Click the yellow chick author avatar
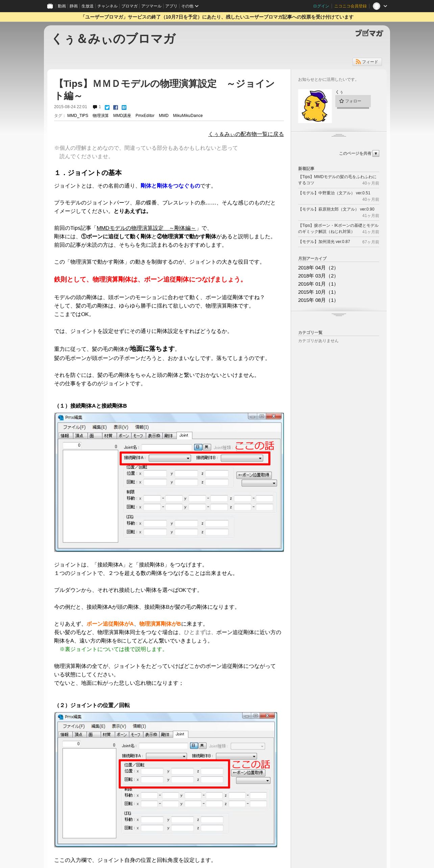Screen dimensions: 434x868 click(315, 106)
